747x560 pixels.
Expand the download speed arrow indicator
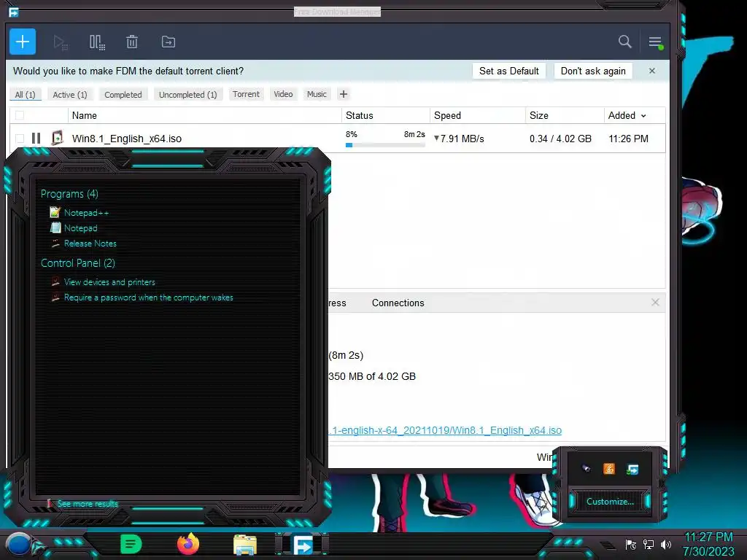pyautogui.click(x=436, y=138)
